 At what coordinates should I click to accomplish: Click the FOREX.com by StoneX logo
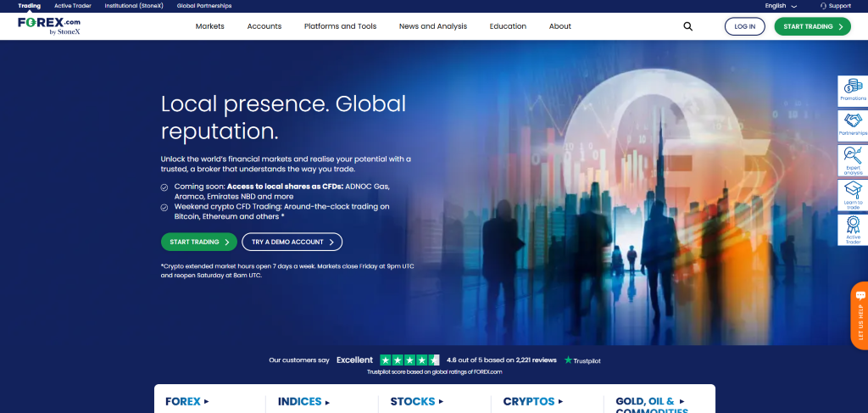pos(48,26)
